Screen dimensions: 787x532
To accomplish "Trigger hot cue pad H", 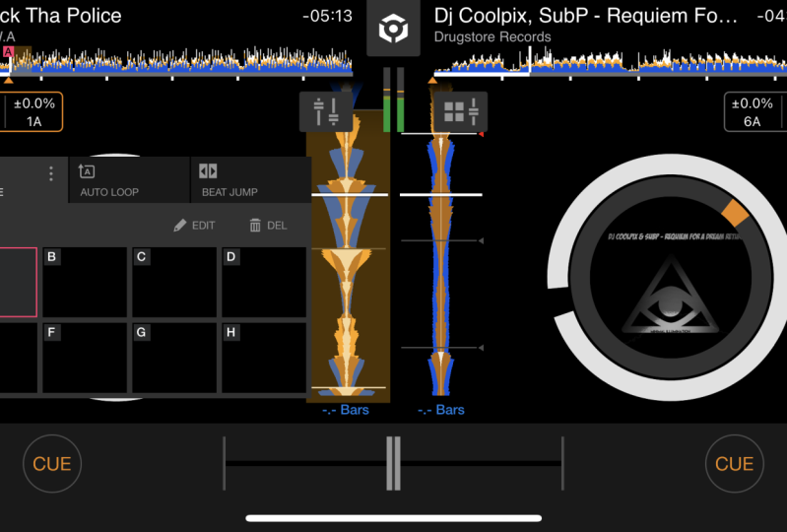I will tap(264, 358).
